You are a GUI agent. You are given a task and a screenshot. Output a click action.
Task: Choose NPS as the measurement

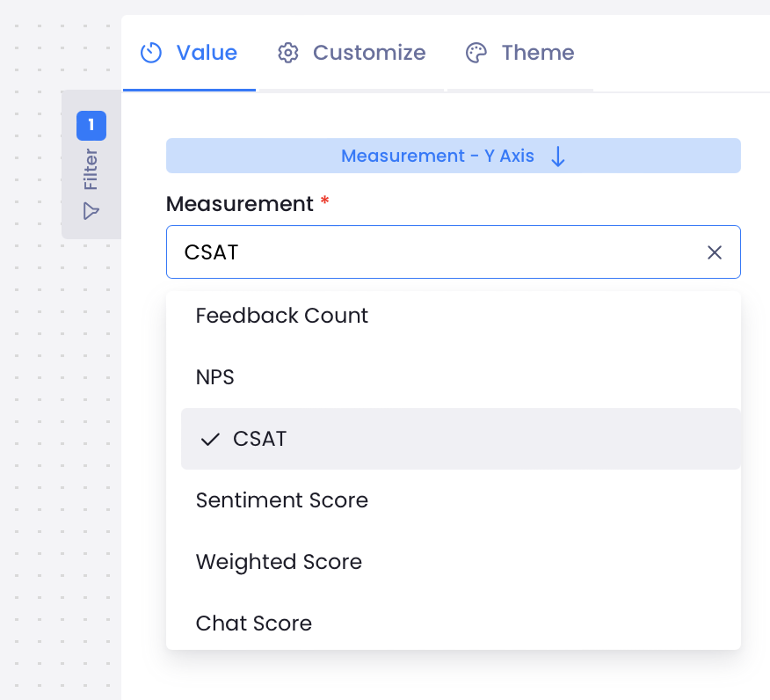215,377
